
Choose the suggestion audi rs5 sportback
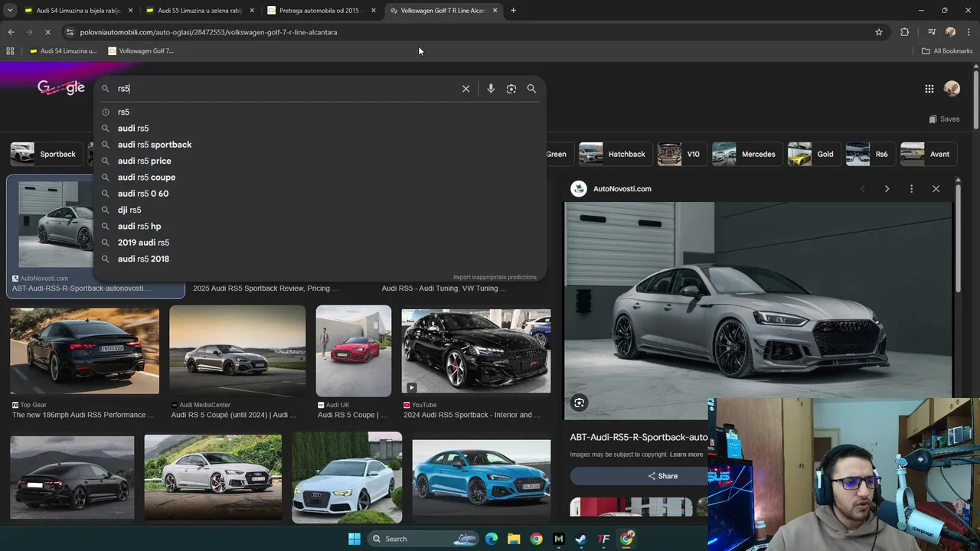tap(320, 145)
